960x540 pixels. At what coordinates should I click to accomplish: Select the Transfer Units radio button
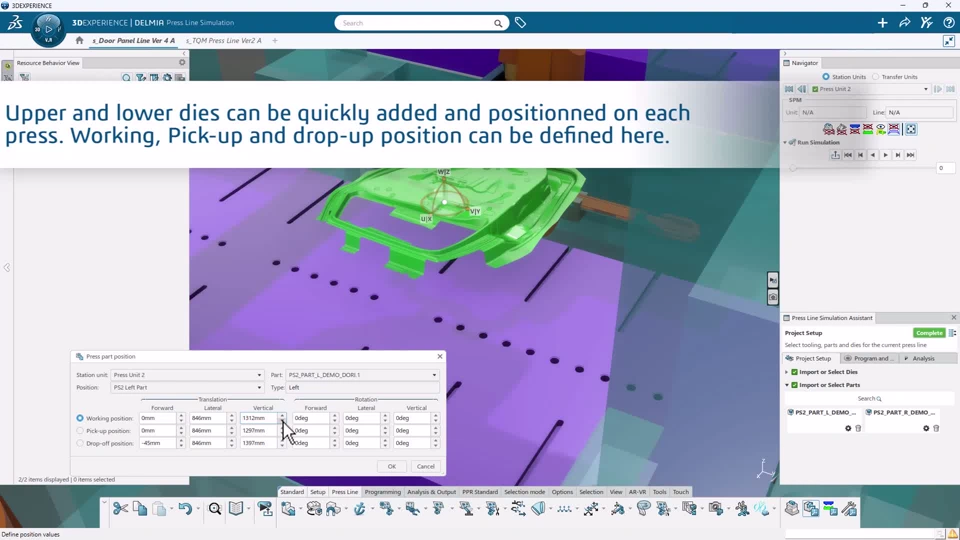(x=876, y=77)
